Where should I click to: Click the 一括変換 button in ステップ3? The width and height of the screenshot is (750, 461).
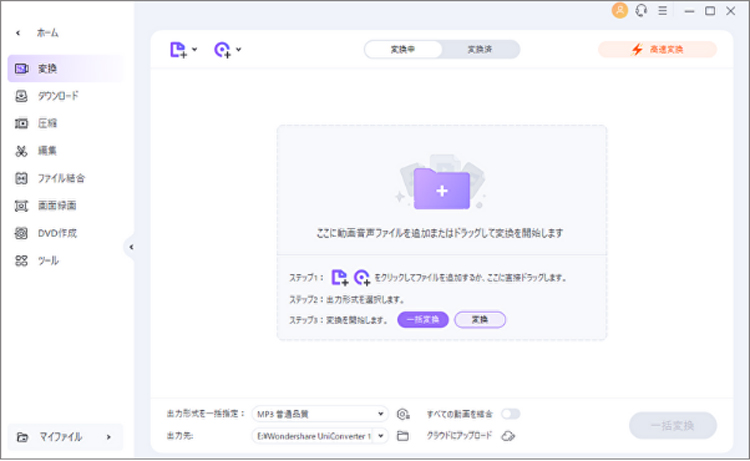click(423, 319)
